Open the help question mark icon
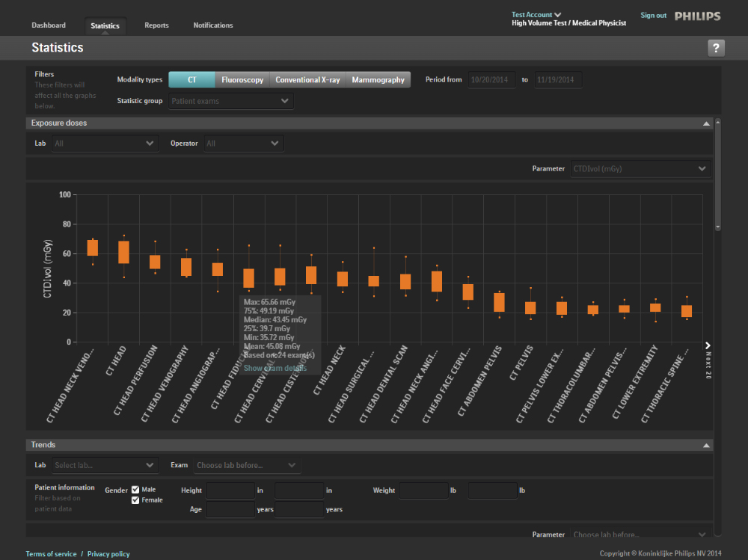748x560 pixels. pyautogui.click(x=716, y=49)
